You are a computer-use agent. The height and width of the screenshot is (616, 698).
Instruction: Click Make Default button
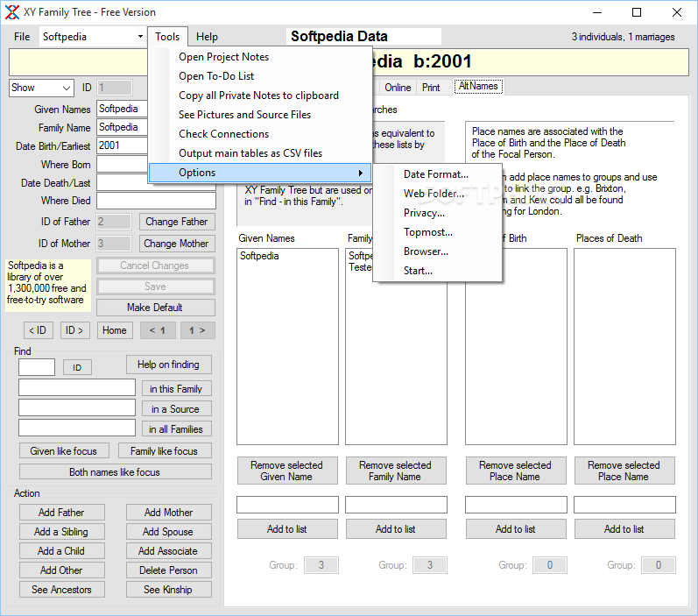(x=155, y=308)
